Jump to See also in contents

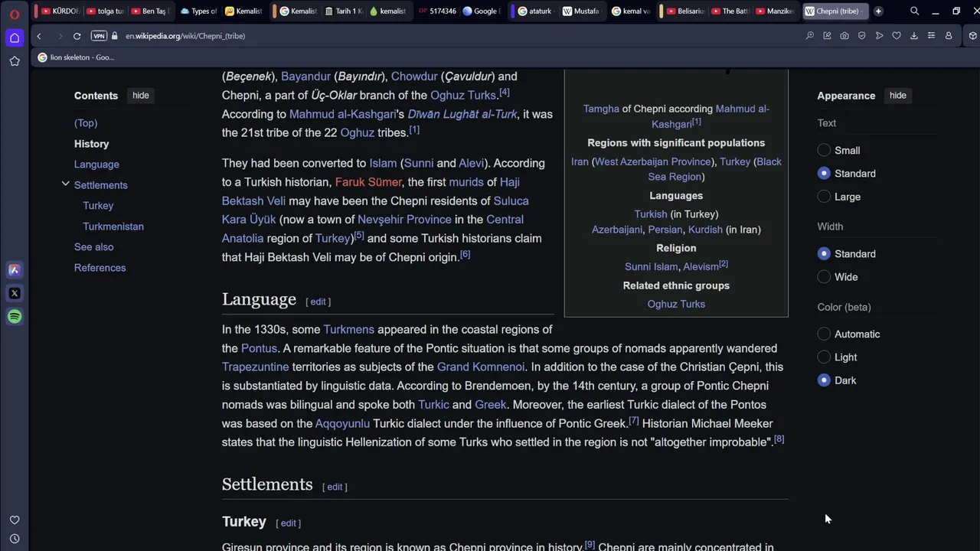[x=93, y=247]
